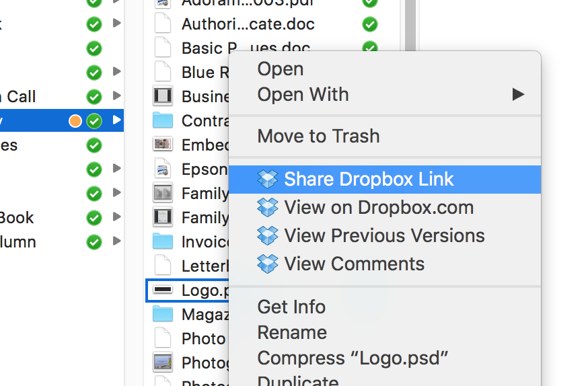The image size is (588, 386).
Task: Click the Epson file icon
Action: pos(163,168)
